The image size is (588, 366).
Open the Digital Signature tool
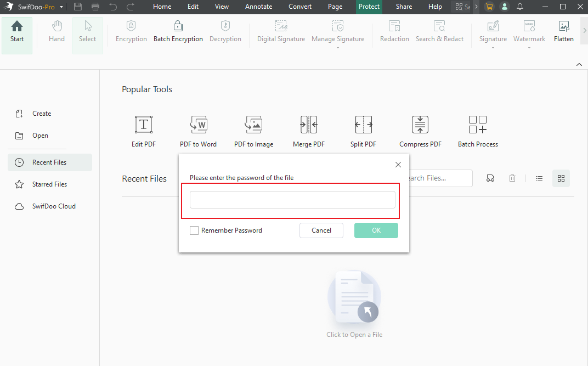[x=281, y=26]
